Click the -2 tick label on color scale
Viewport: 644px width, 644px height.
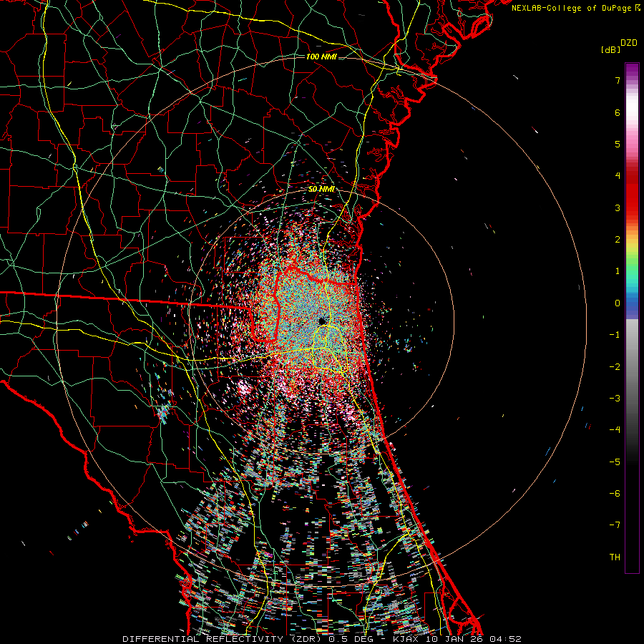click(615, 367)
